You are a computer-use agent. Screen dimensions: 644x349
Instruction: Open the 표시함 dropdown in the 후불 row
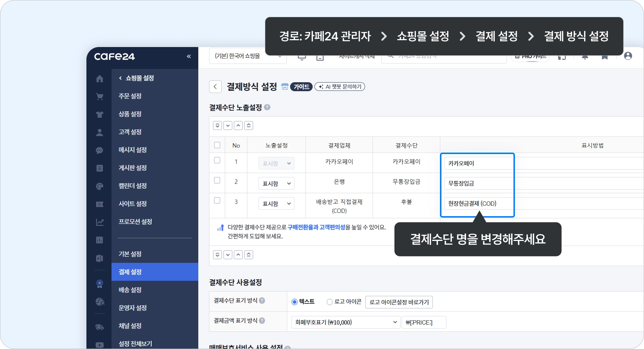coord(276,204)
